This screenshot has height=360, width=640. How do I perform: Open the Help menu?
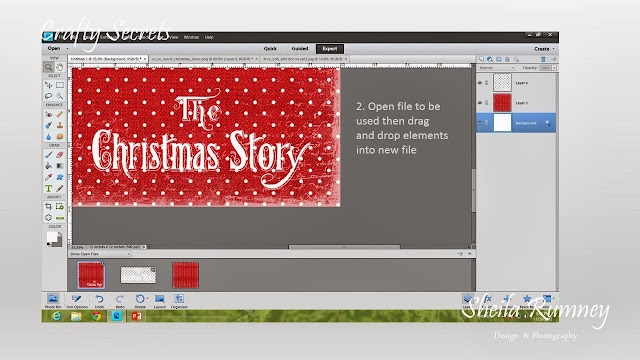[x=209, y=37]
